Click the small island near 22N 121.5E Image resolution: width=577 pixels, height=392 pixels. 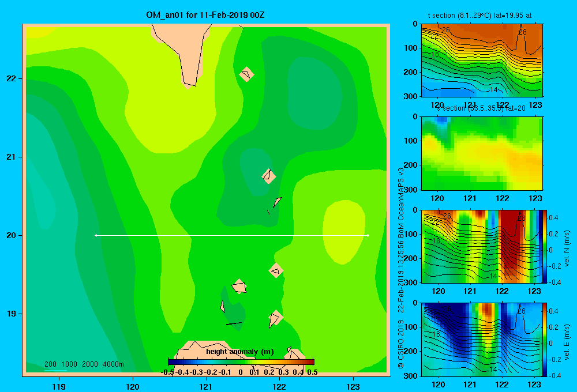pyautogui.click(x=246, y=74)
